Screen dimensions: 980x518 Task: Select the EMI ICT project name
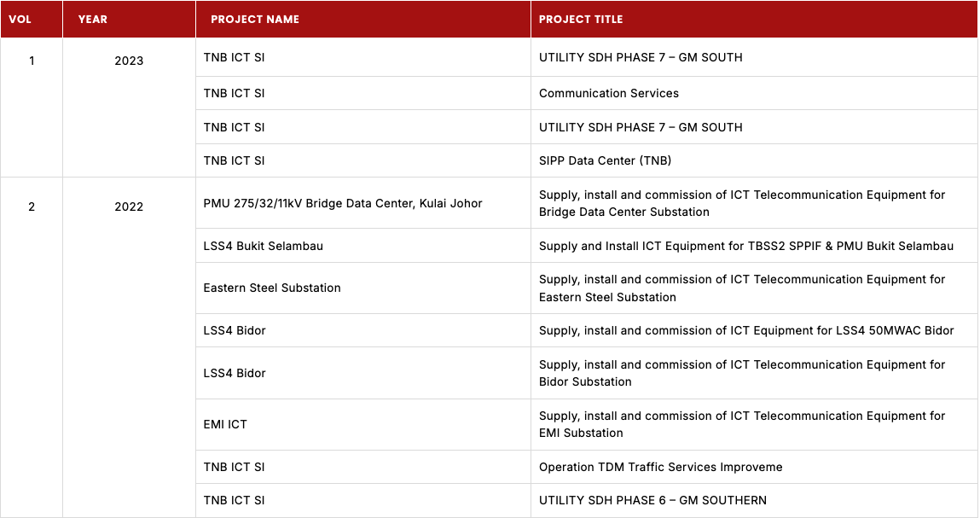click(x=225, y=424)
